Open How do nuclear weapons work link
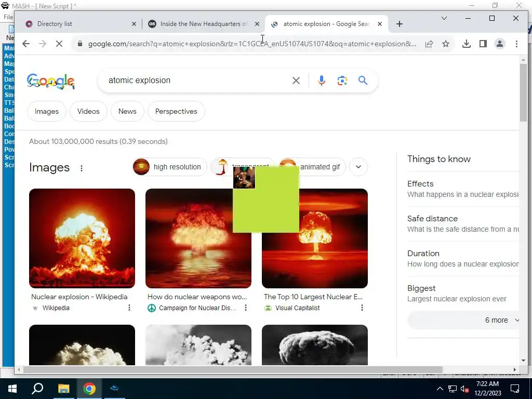The width and height of the screenshot is (532, 399). coord(197,297)
